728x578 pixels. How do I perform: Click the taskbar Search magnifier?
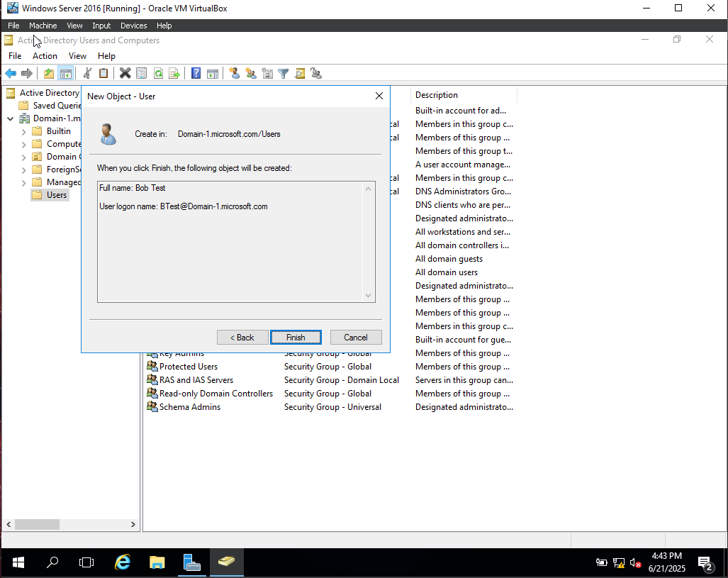pos(52,562)
